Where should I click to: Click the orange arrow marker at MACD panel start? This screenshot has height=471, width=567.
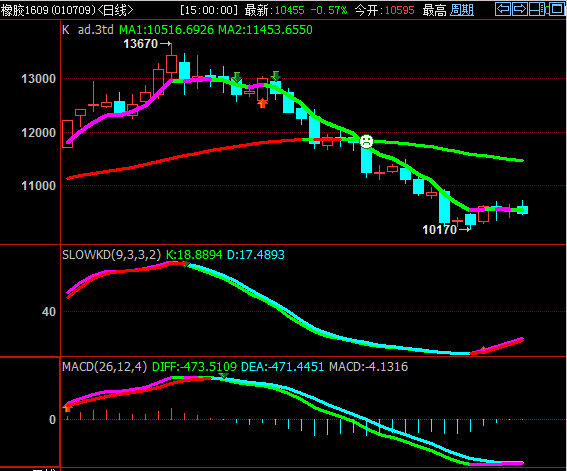click(67, 408)
